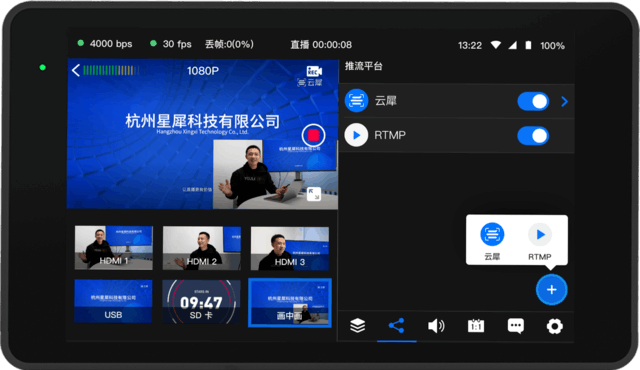Click the 100% battery percentage
The image size is (640, 370).
[552, 46]
